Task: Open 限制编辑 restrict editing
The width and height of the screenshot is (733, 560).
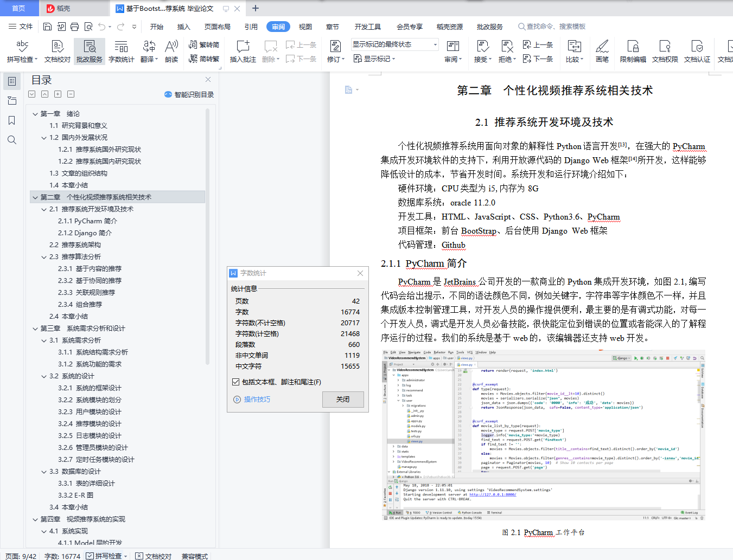Action: pyautogui.click(x=633, y=52)
